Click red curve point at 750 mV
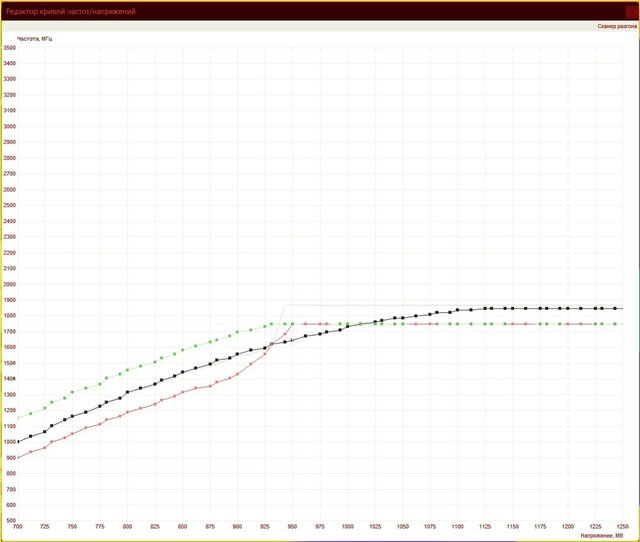This screenshot has height=542, width=640. coord(73,434)
